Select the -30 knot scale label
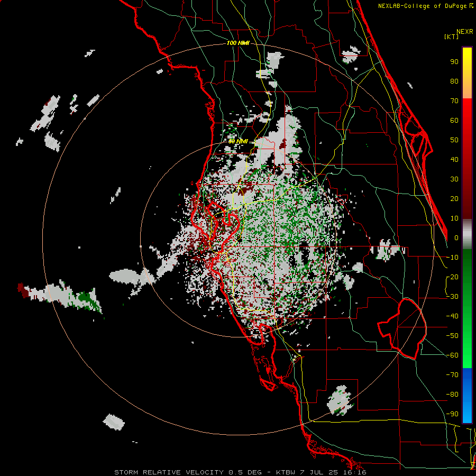 tap(452, 297)
